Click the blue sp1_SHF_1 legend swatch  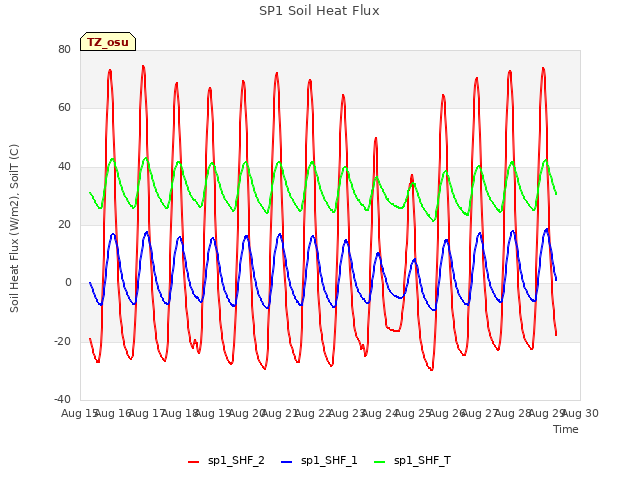(287, 462)
